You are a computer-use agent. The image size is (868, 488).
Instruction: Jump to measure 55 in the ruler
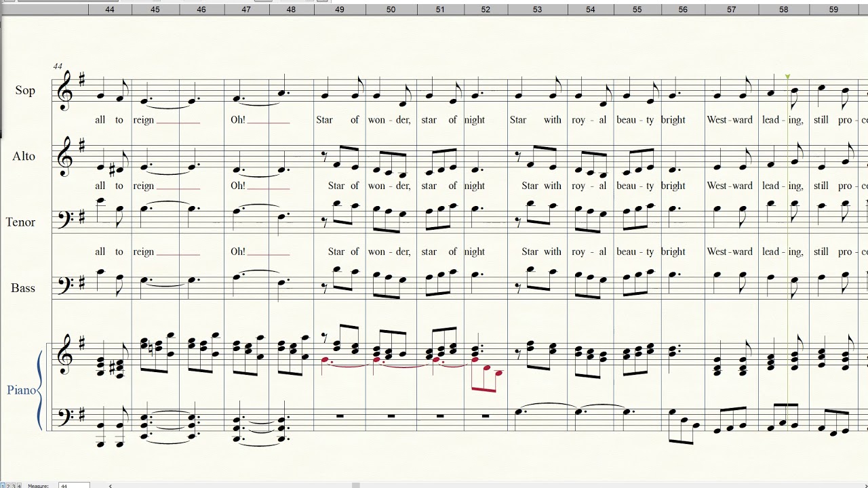pyautogui.click(x=637, y=9)
